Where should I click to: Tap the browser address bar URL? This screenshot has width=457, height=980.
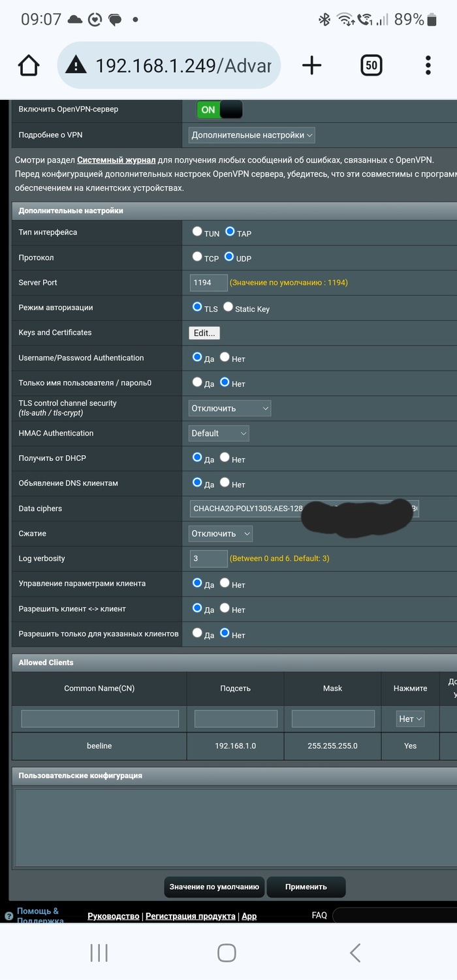[x=183, y=65]
